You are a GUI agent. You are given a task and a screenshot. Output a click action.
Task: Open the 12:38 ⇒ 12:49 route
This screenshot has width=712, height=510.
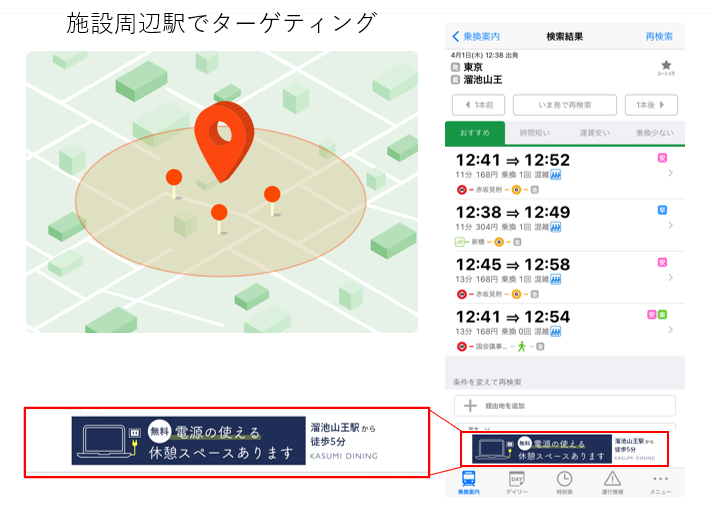[x=564, y=225]
